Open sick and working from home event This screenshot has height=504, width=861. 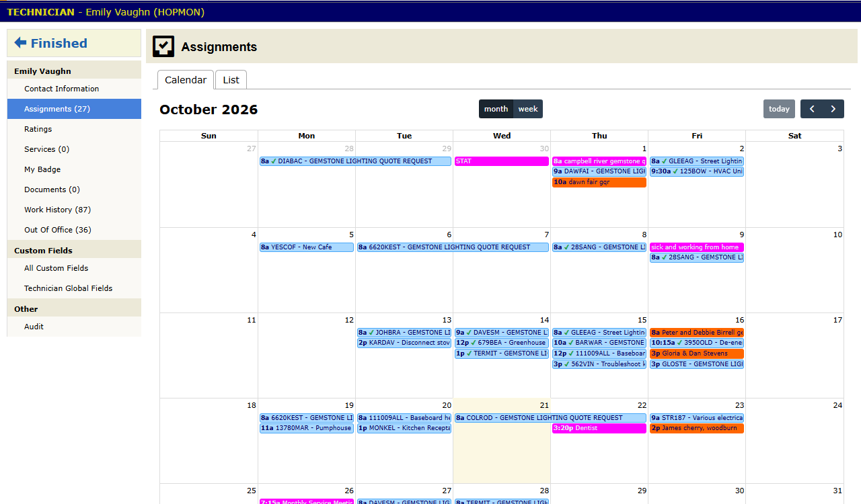[x=697, y=247]
